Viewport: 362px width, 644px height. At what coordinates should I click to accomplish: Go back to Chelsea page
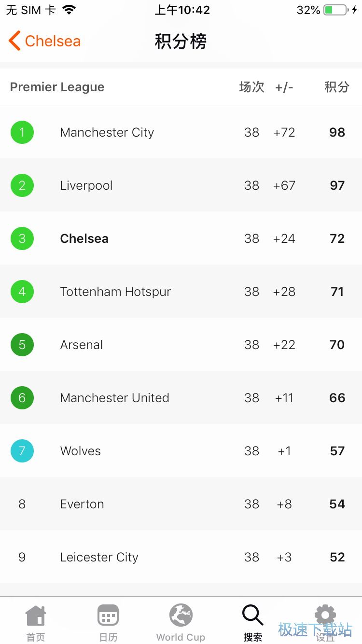click(x=44, y=41)
